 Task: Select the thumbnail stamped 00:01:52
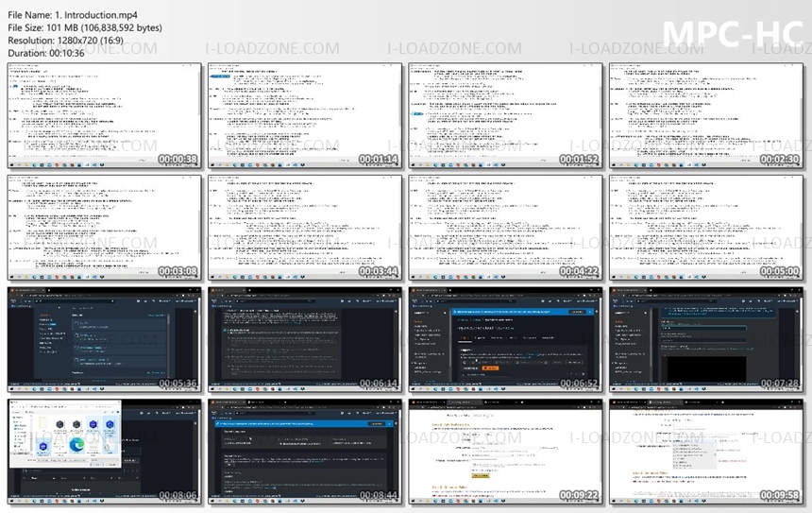click(x=505, y=115)
